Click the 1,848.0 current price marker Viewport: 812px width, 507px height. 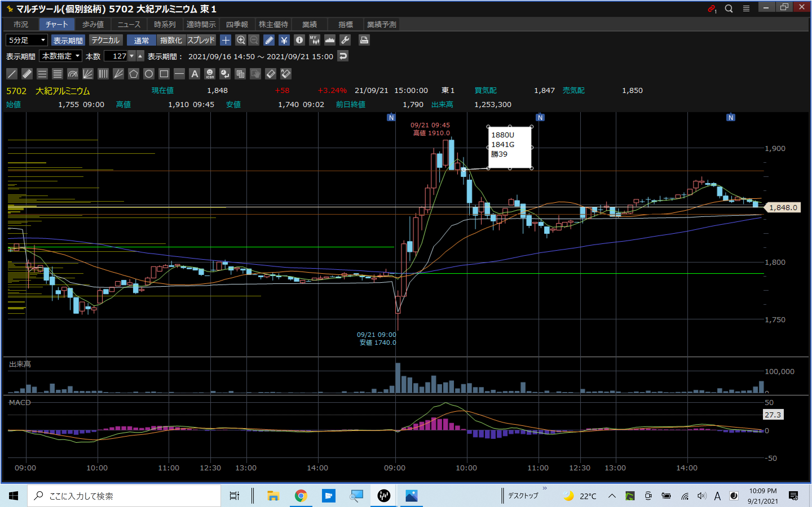[783, 208]
